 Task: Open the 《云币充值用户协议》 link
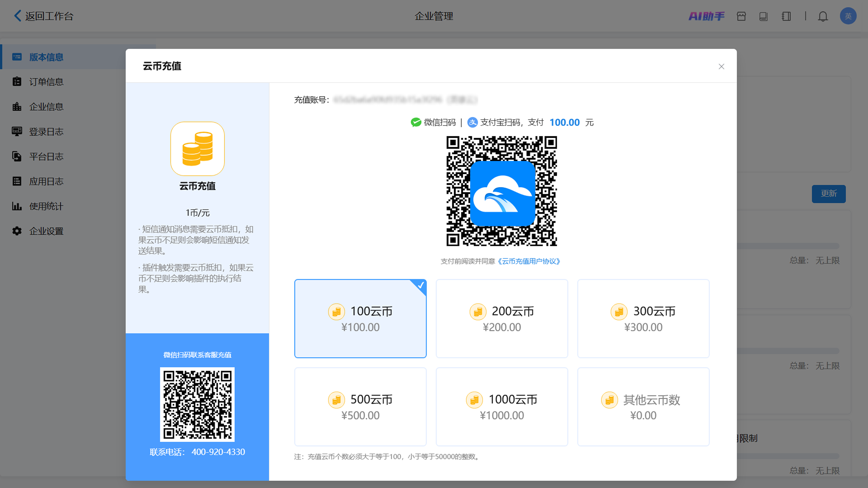[529, 261]
